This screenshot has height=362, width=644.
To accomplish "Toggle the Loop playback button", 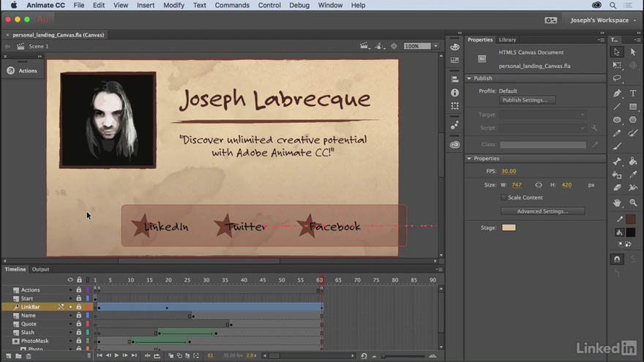I will click(x=157, y=355).
